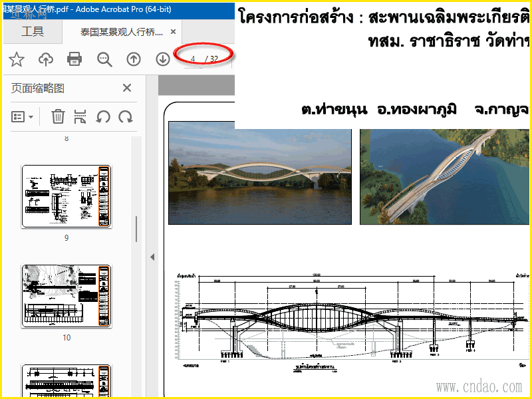Rotate pages counterclockwise
Screen dimensions: 532x399
pyautogui.click(x=103, y=117)
